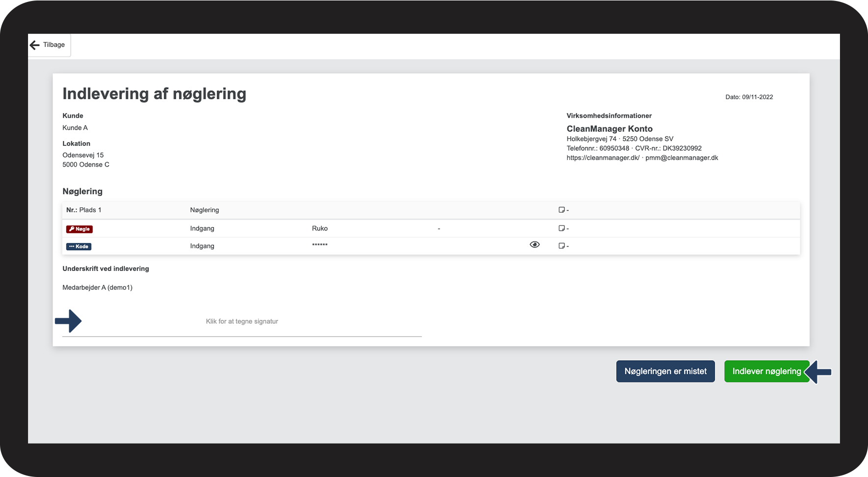Click the red Nøgle key badge
Image resolution: width=868 pixels, height=477 pixels.
(x=80, y=229)
